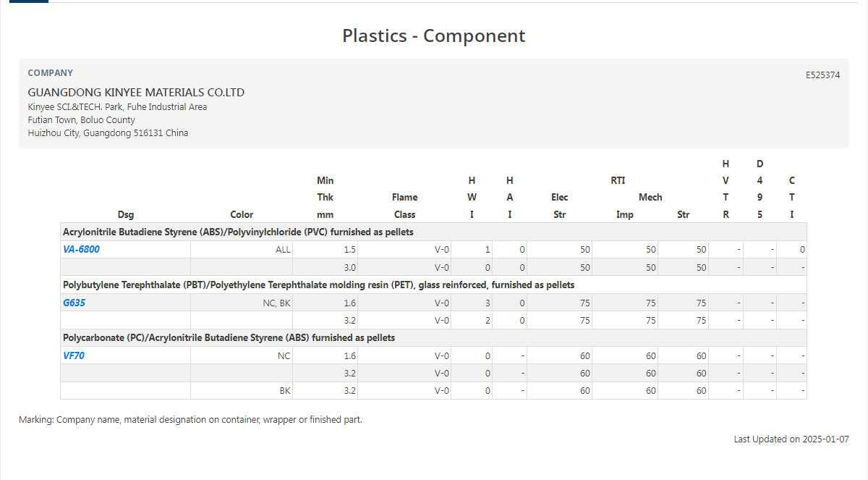Click the Last Updated date text
Viewport: 868px width, 480px height.
[x=791, y=439]
